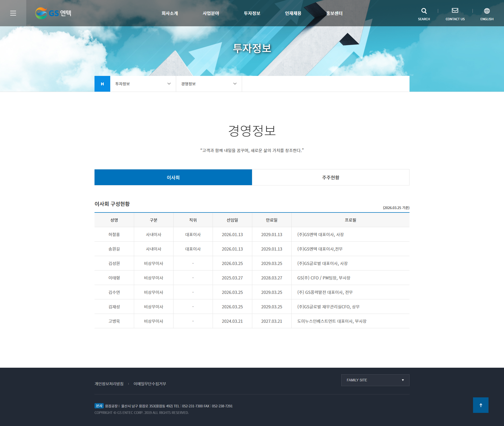Click the blue H home breadcrumb icon
The width and height of the screenshot is (504, 426).
click(102, 84)
